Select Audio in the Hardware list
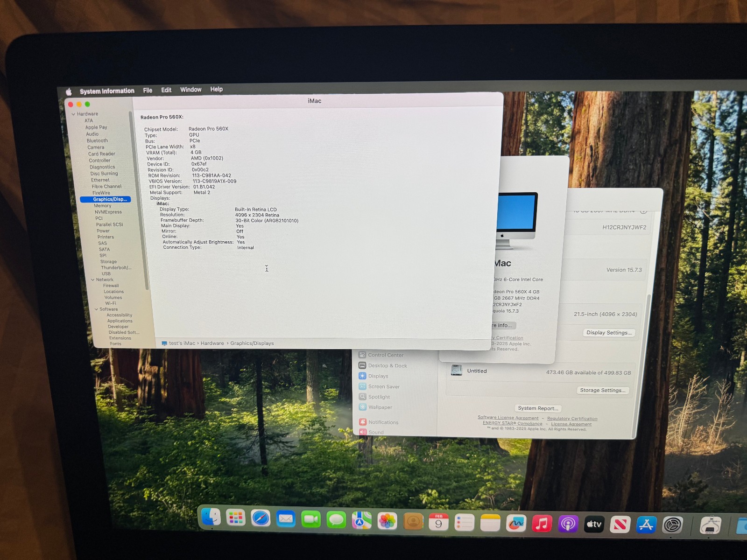This screenshot has height=560, width=747. tap(92, 134)
